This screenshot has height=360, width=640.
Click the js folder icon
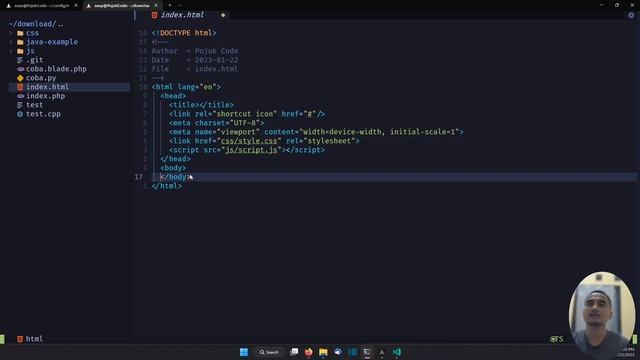[20, 51]
